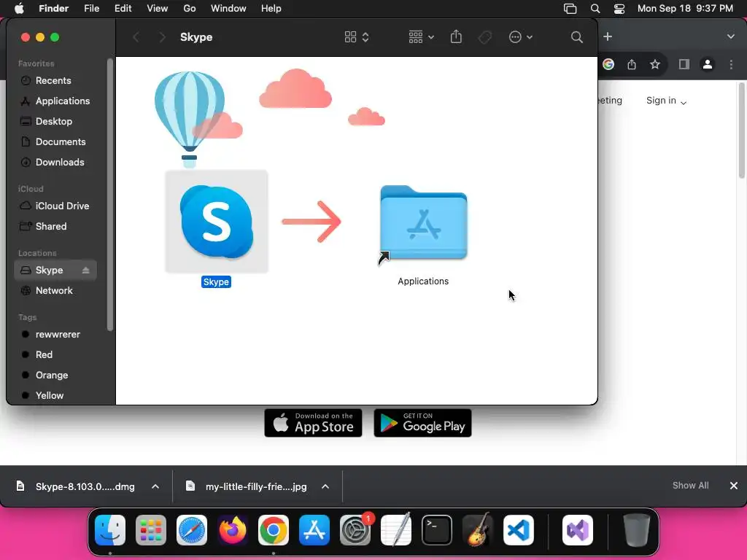
Task: Open Documents in Finder sidebar
Action: [x=61, y=142]
